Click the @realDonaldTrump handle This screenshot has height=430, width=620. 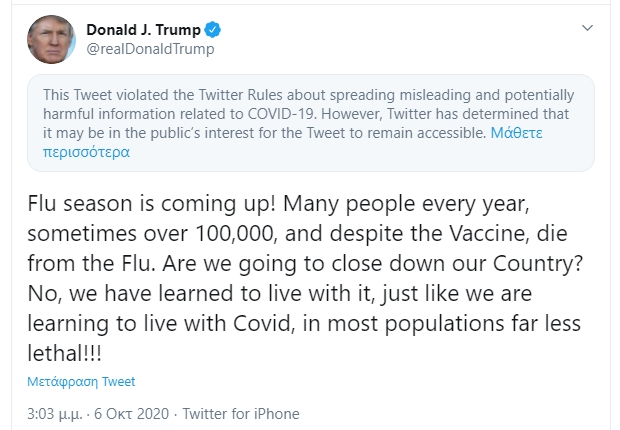[x=150, y=48]
